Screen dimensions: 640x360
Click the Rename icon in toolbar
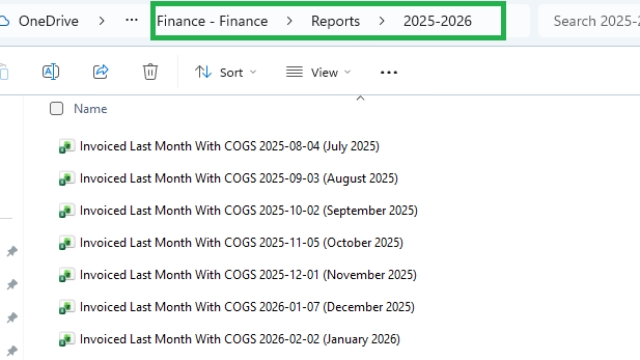51,72
